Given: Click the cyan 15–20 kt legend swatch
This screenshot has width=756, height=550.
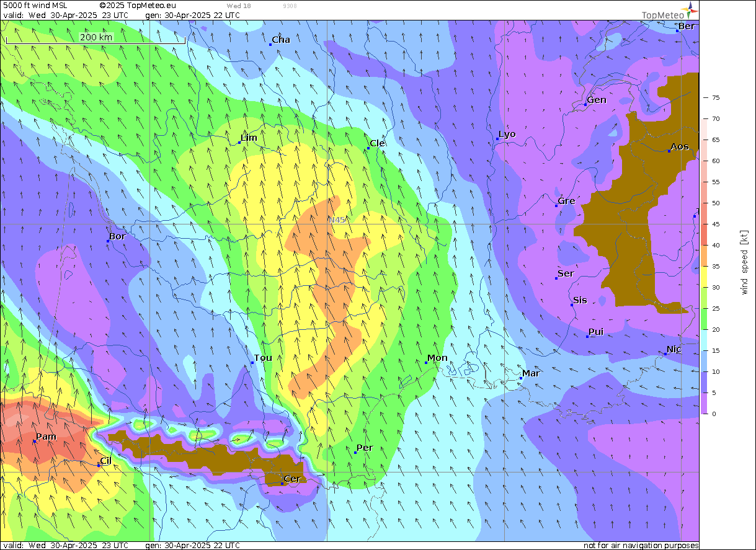Looking at the screenshot, I should pos(705,340).
